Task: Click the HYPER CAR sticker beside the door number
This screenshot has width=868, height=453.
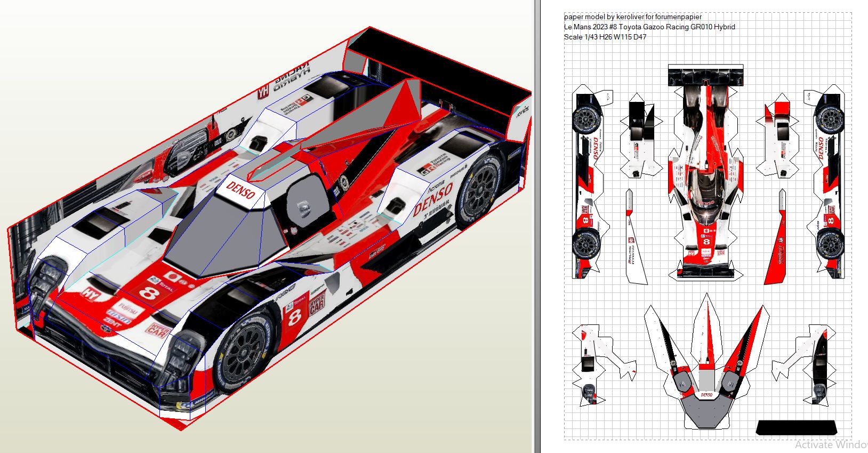Action: 317,304
